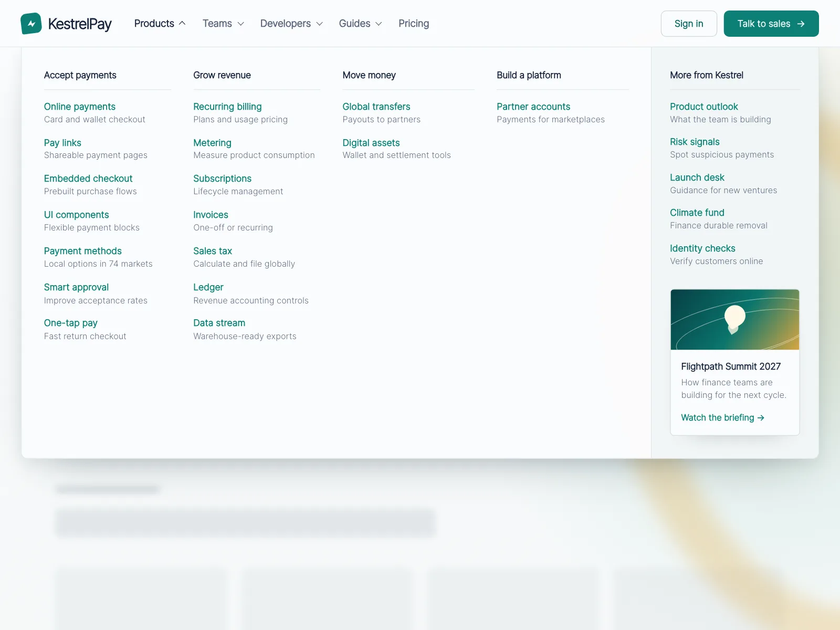Viewport: 840px width, 630px height.
Task: Open Subscriptions
Action: click(222, 178)
